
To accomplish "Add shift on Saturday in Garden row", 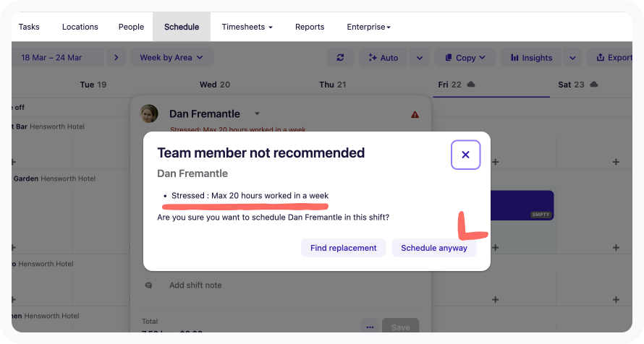I will tap(616, 248).
